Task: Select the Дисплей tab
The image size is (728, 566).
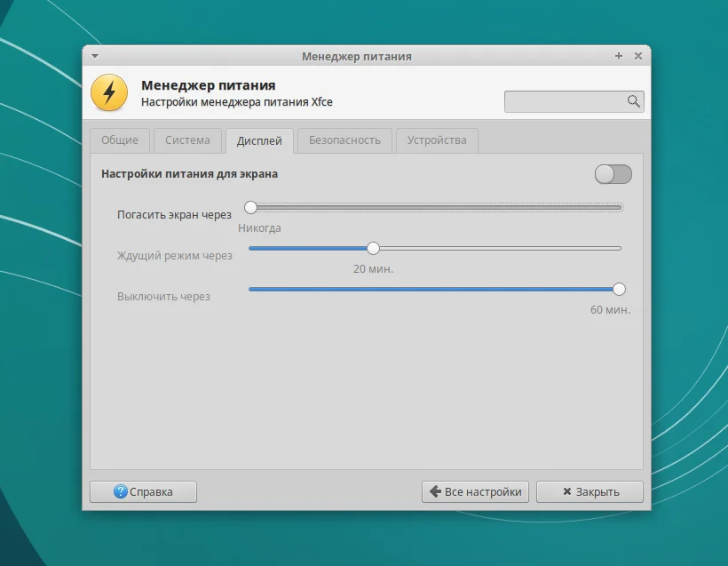Action: coord(259,140)
